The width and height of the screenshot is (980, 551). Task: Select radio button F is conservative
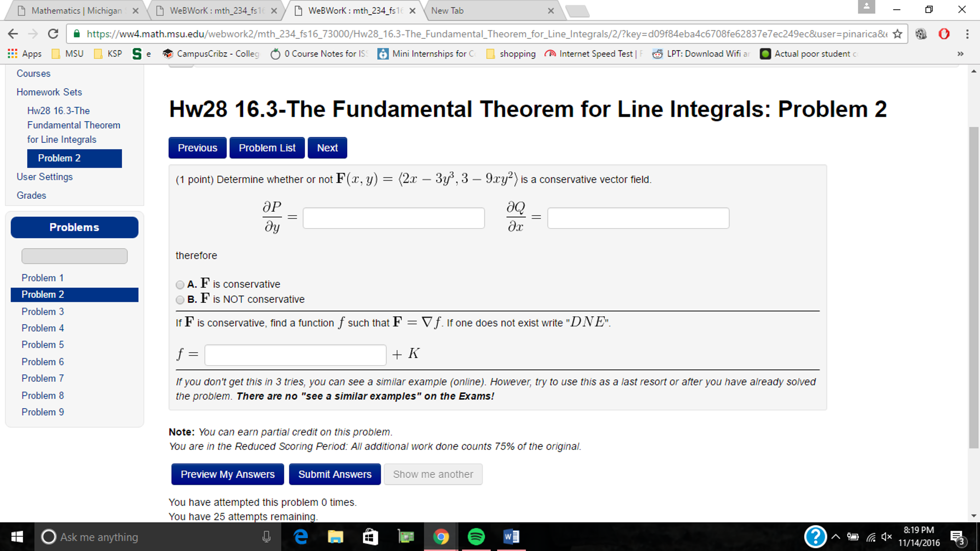click(178, 284)
